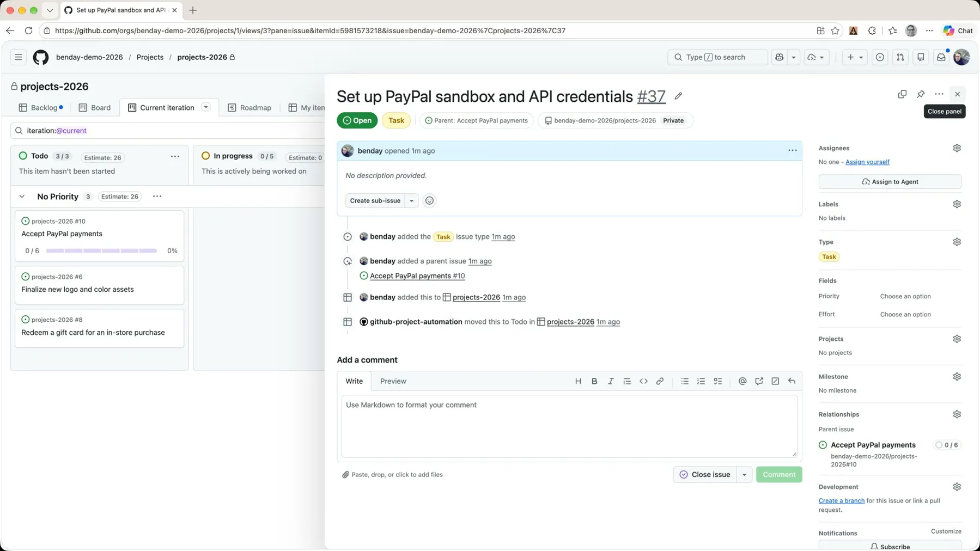
Task: Open the Pull requests icon in the header
Action: (x=900, y=57)
